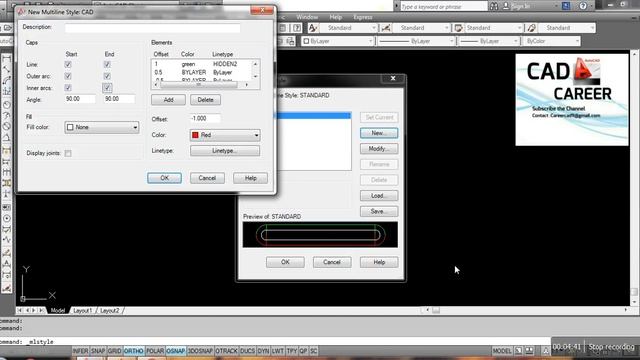Screen dimensions: 640x360
Task: Open the multileader style Standard dropdown
Action: (x=567, y=28)
